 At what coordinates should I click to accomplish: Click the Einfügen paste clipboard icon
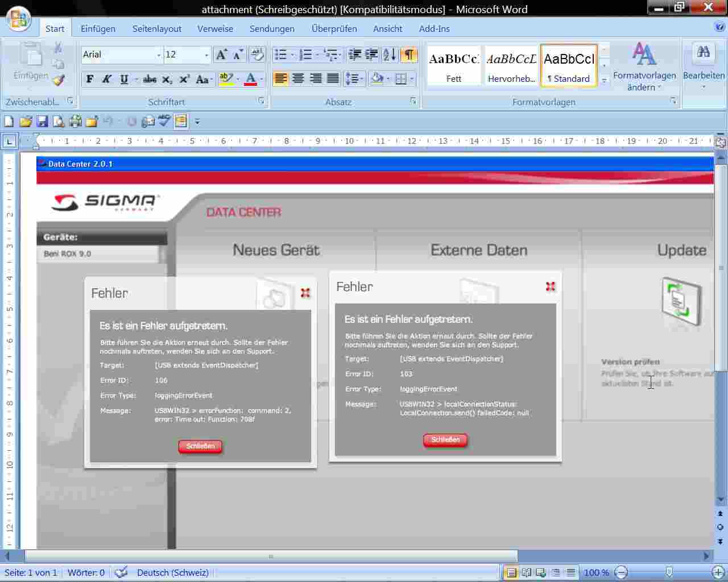coord(31,55)
